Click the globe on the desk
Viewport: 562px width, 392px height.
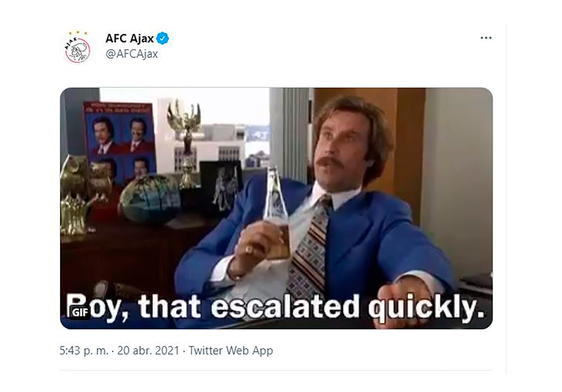point(149,199)
